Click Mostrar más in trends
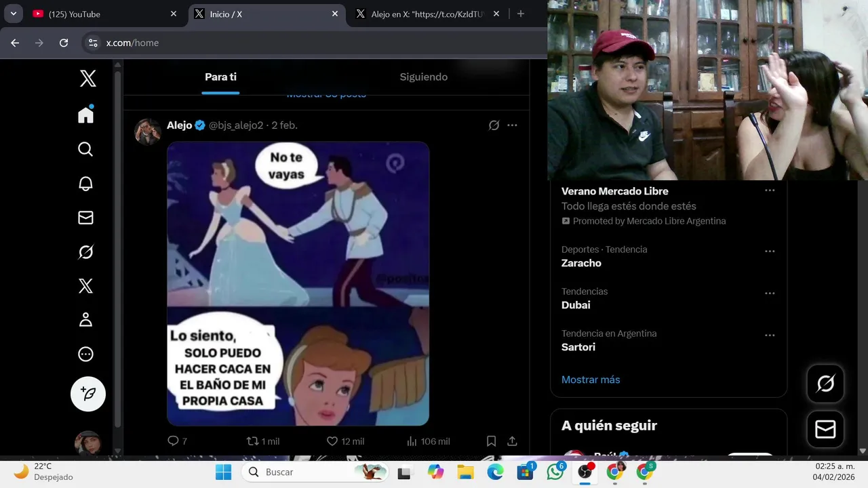The image size is (868, 488). (x=591, y=380)
